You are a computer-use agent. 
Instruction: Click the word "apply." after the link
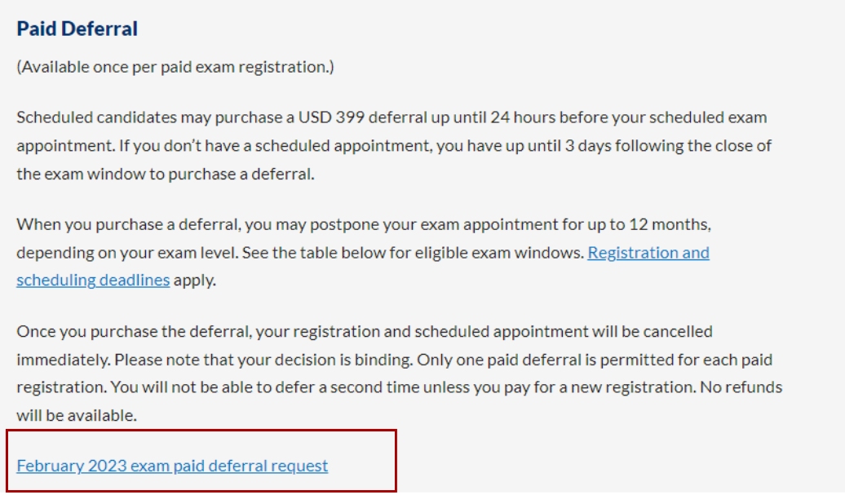point(195,281)
